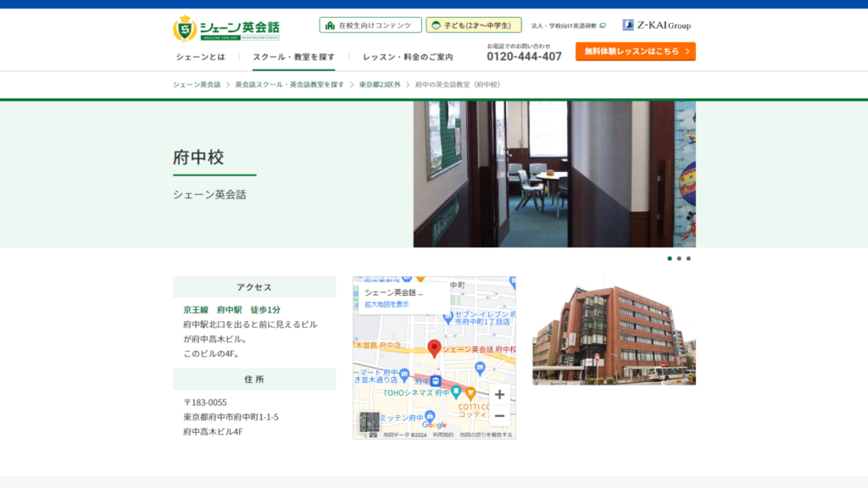Zoom out the map with the minus button
The image size is (868, 488).
tap(499, 416)
